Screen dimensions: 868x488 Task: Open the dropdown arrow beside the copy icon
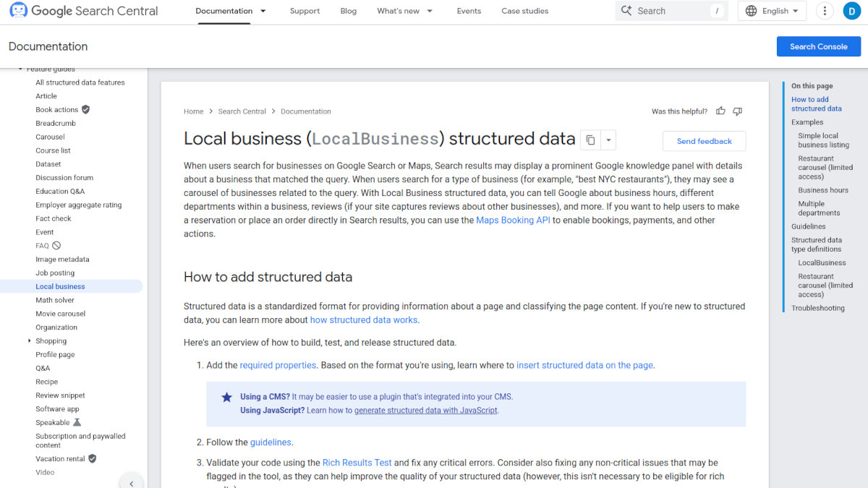click(608, 140)
